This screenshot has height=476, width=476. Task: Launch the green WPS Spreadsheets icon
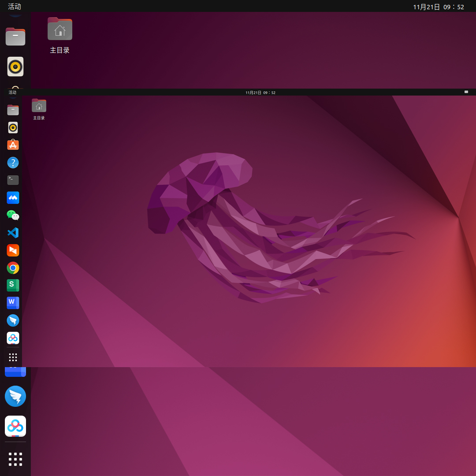13,285
